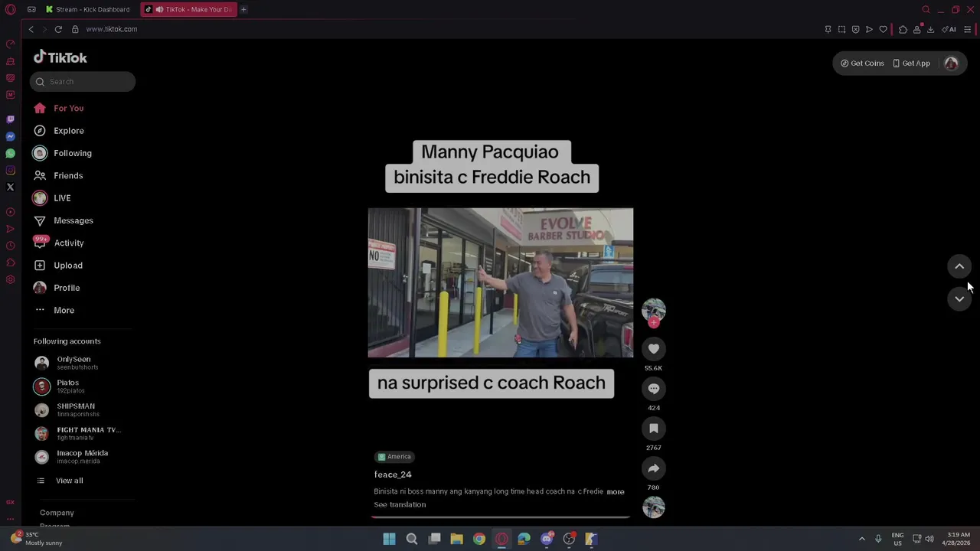Go to the previous video with up chevron

(959, 266)
